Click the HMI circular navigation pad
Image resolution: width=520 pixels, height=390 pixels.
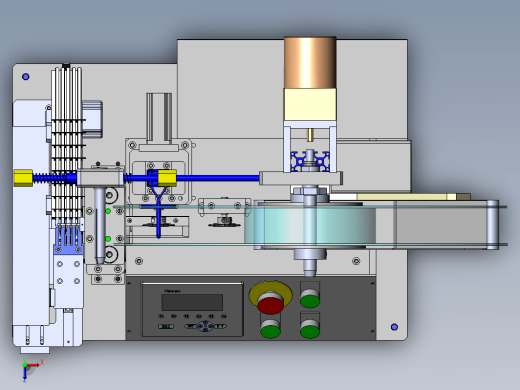pyautogui.click(x=205, y=326)
